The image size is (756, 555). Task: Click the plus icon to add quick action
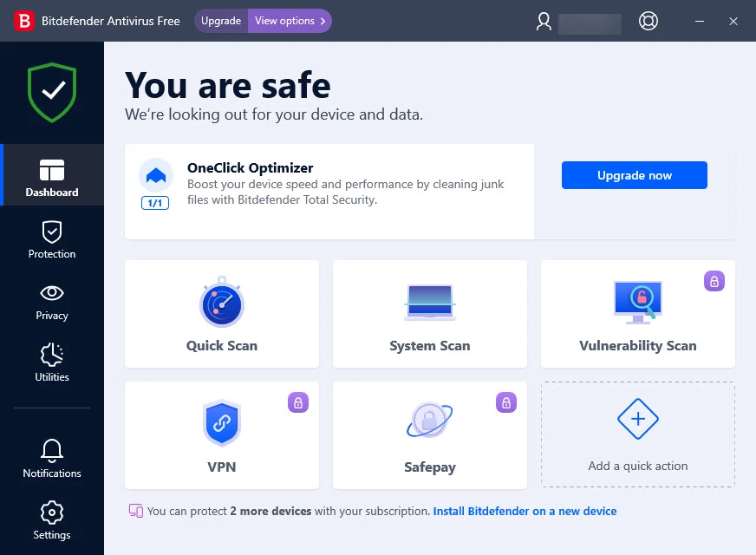point(637,420)
